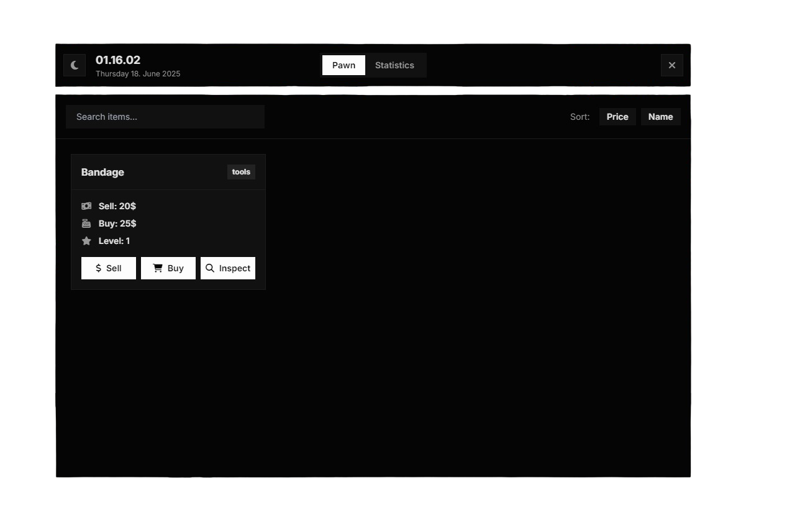Buy a Bandage for 25$
This screenshot has width=787, height=532.
coord(168,268)
